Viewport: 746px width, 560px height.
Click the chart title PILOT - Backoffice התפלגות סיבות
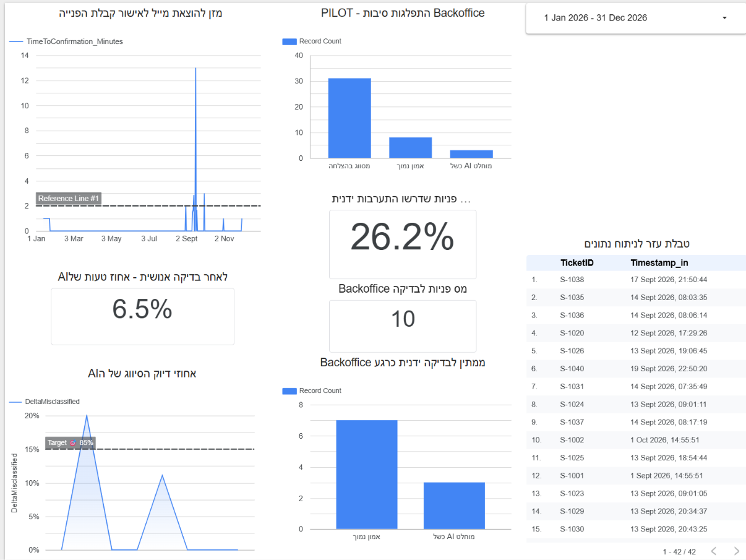coord(403,13)
